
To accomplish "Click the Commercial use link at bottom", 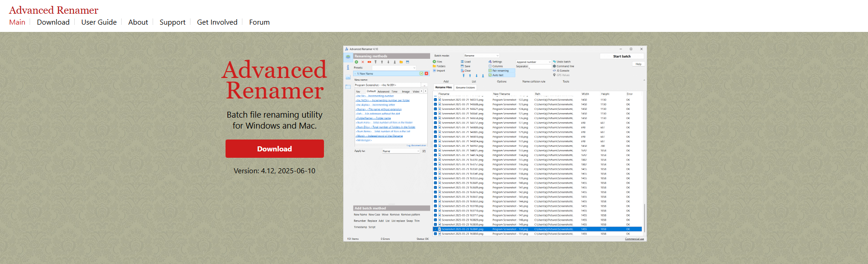I will point(634,239).
